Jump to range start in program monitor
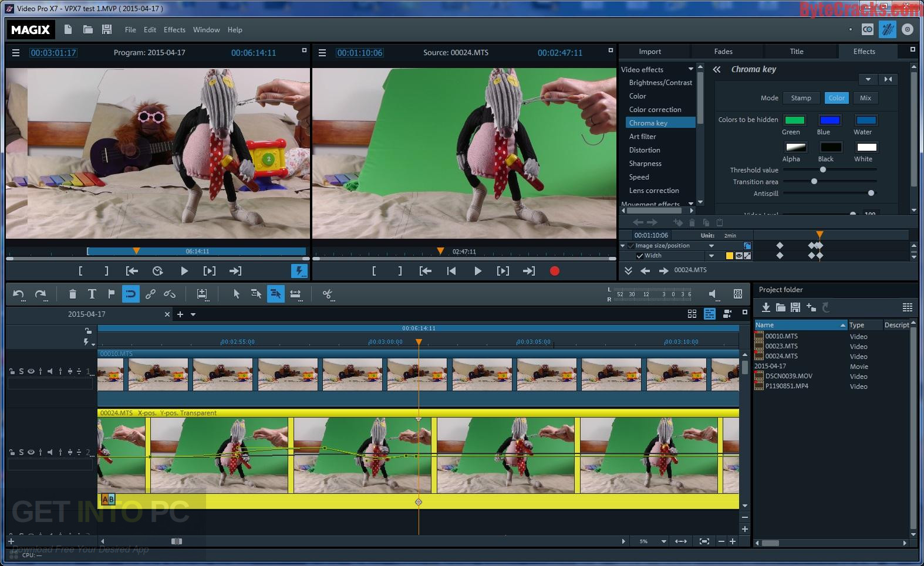924x566 pixels. [x=132, y=271]
